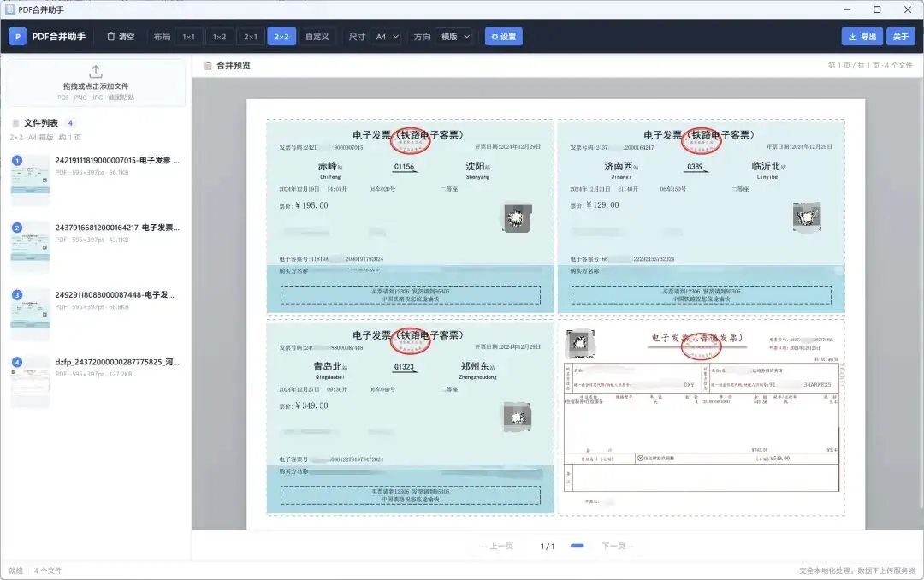
Task: Click the blue page indicator dot
Action: (577, 546)
